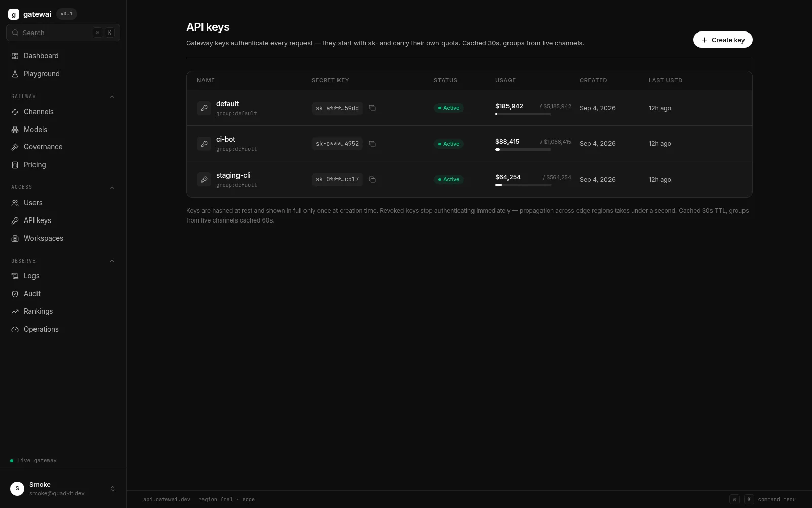The width and height of the screenshot is (812, 508).
Task: Click the Live gateway status indicator
Action: click(x=33, y=461)
